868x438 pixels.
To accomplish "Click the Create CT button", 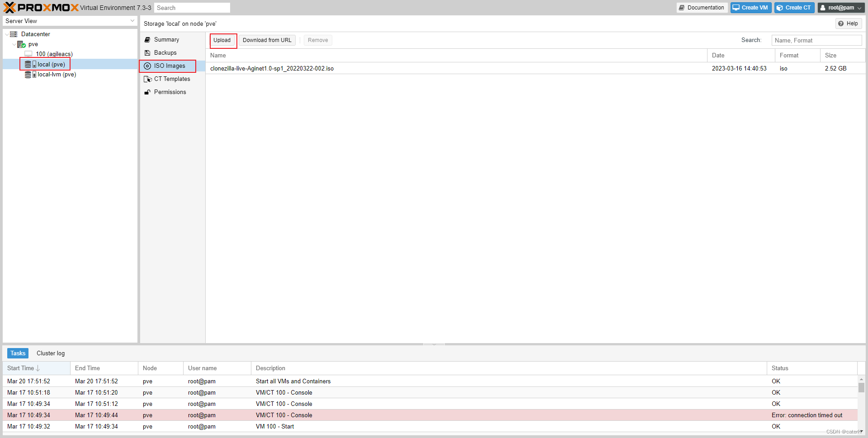I will coord(794,8).
